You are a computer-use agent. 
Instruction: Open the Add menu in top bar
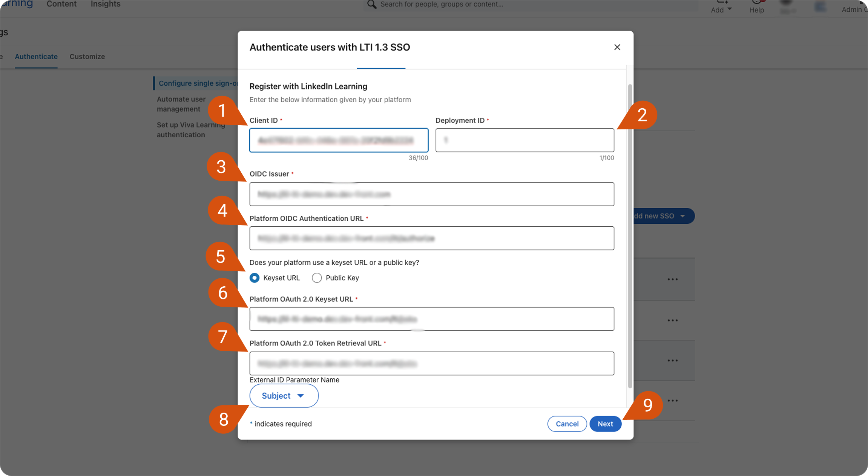pos(721,7)
